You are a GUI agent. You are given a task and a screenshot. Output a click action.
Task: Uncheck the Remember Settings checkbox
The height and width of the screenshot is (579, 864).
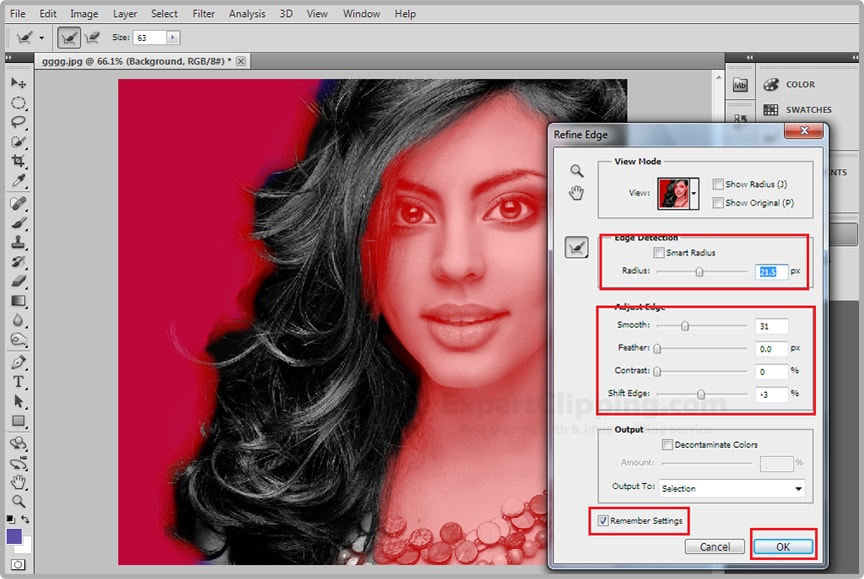pos(602,521)
